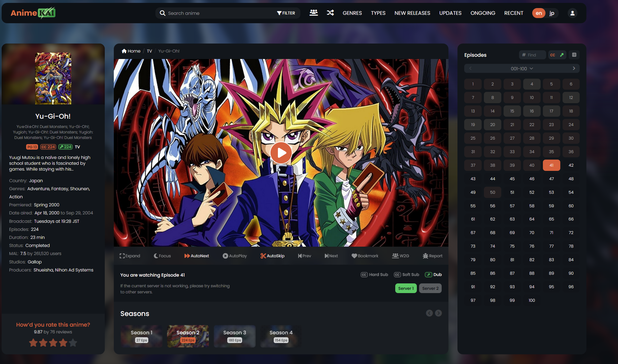
Task: Click previous episode range chevron
Action: [x=470, y=68]
